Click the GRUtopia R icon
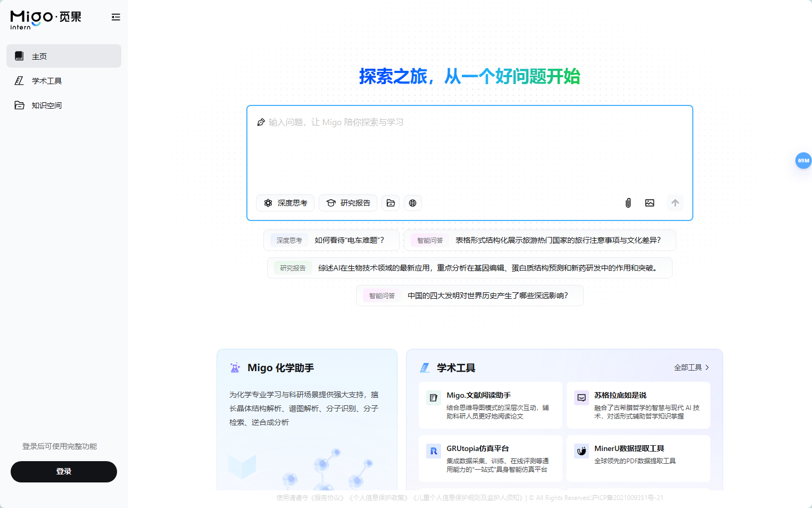 coord(434,451)
